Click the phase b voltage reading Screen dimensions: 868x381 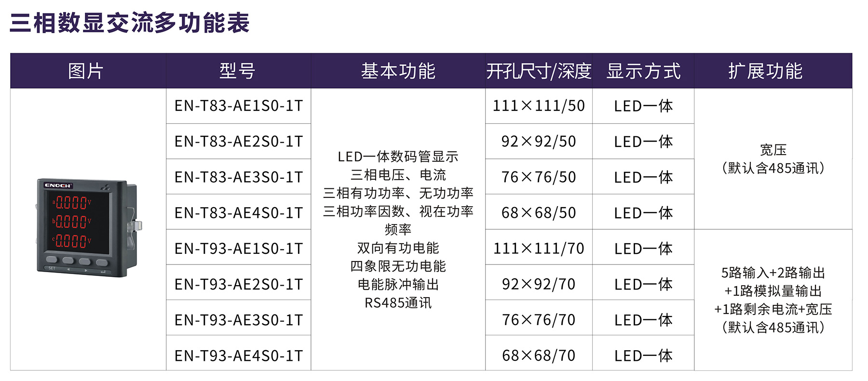click(72, 222)
